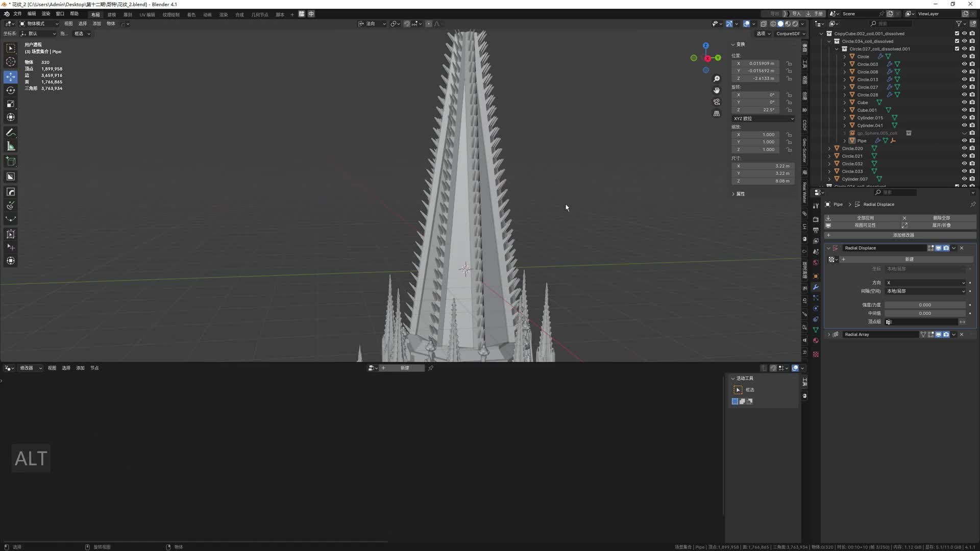Click the zoom view magnifier icon

pos(717,79)
